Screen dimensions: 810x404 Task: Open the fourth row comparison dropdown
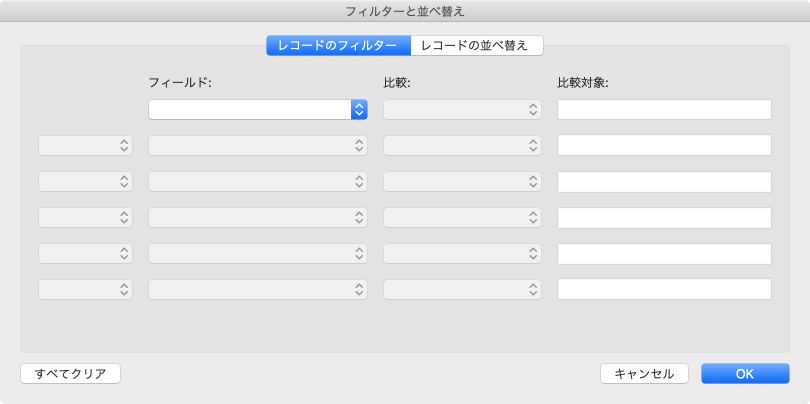[x=462, y=218]
